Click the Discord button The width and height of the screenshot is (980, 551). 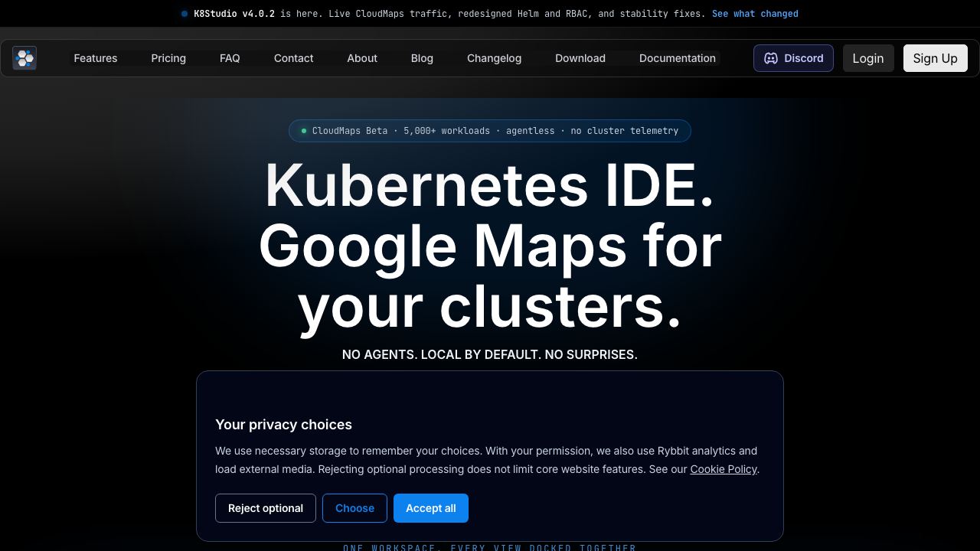(x=793, y=58)
